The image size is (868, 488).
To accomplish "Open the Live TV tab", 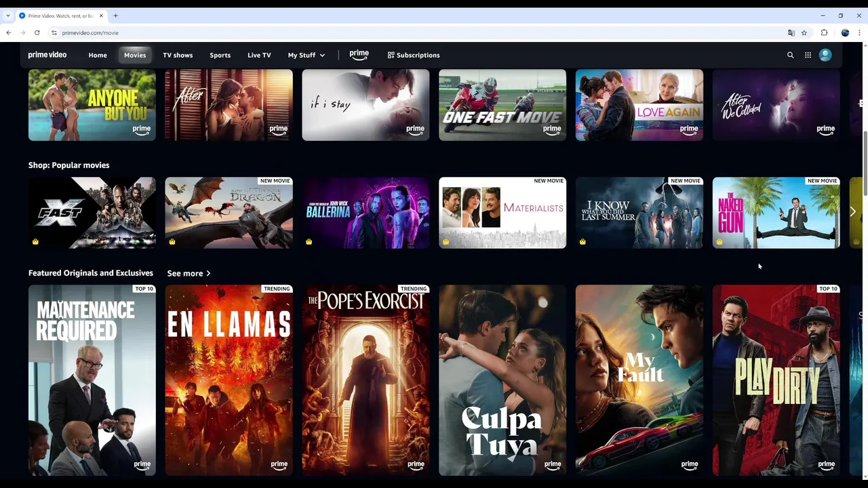I will (259, 55).
